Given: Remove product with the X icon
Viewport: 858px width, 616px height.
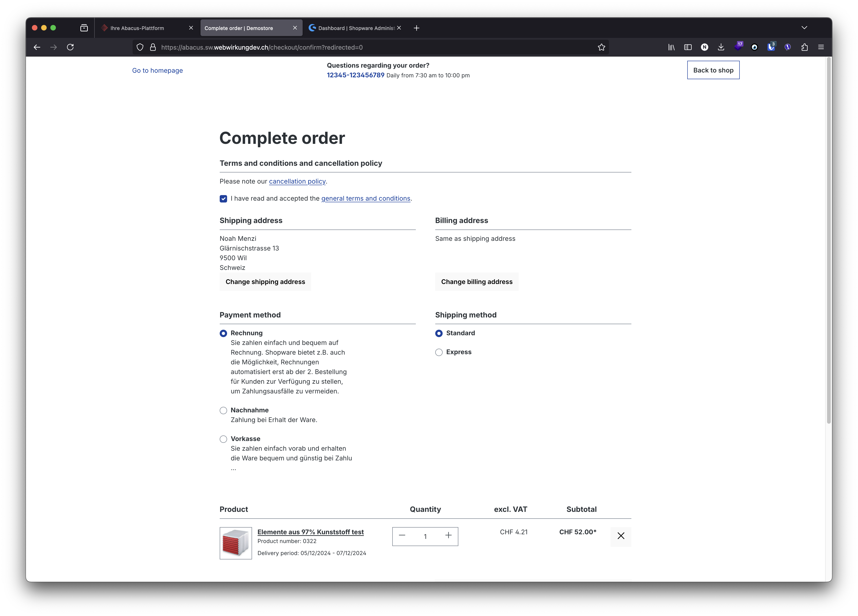Looking at the screenshot, I should [x=621, y=536].
